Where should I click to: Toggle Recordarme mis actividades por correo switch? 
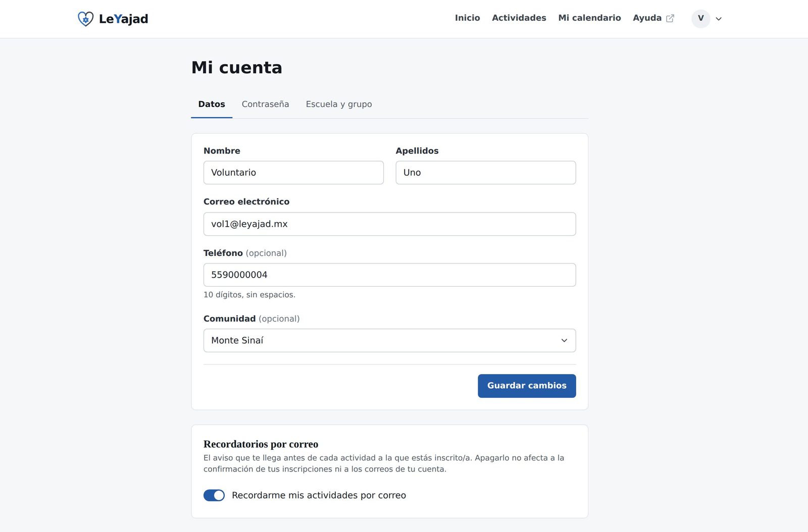[x=214, y=495]
